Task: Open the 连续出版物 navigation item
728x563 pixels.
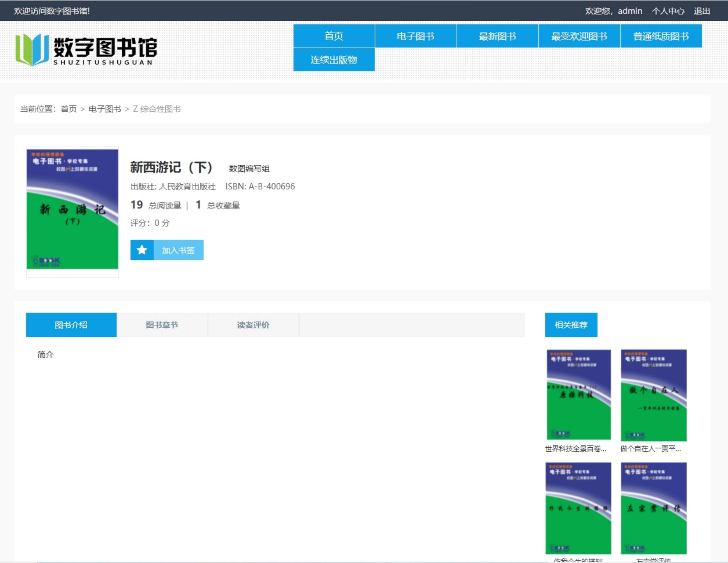Action: [x=334, y=60]
